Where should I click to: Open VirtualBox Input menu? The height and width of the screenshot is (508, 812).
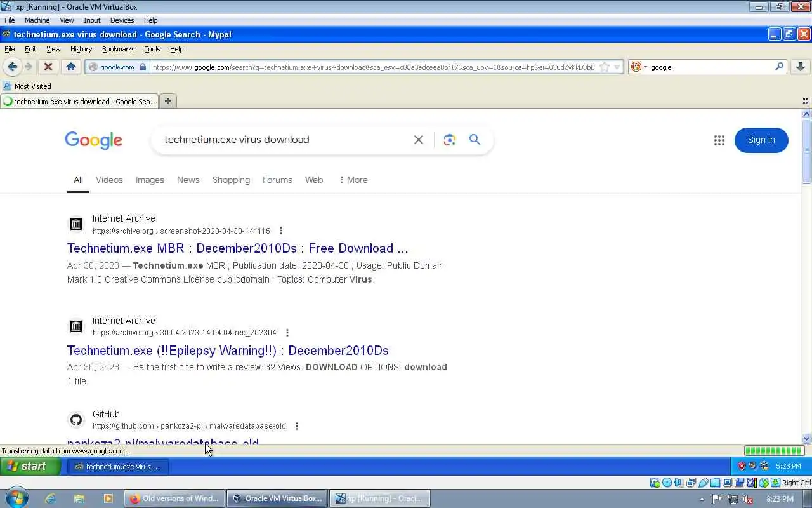pos(92,20)
